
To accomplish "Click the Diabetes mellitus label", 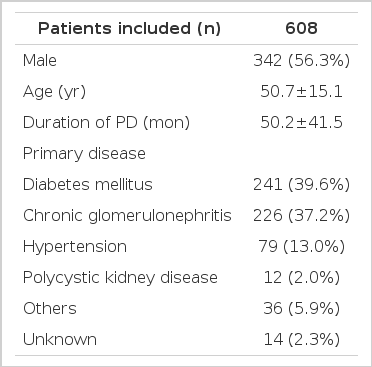I will click(88, 185).
